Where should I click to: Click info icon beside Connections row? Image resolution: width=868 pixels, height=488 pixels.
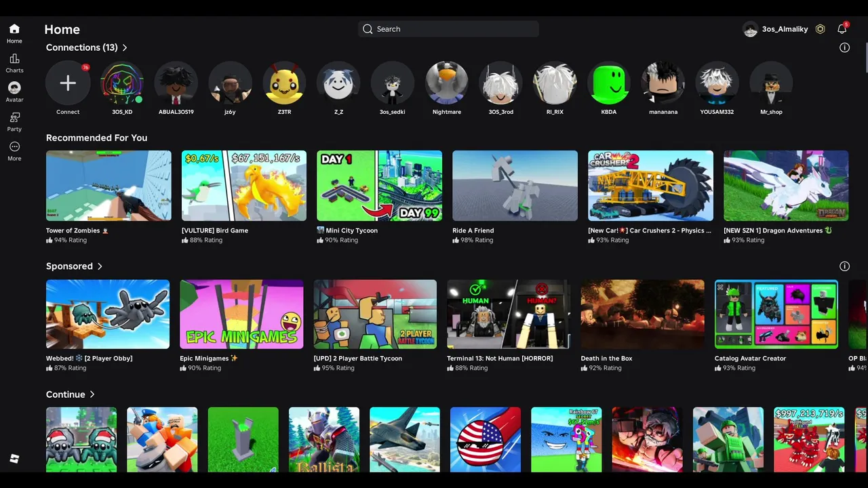845,47
